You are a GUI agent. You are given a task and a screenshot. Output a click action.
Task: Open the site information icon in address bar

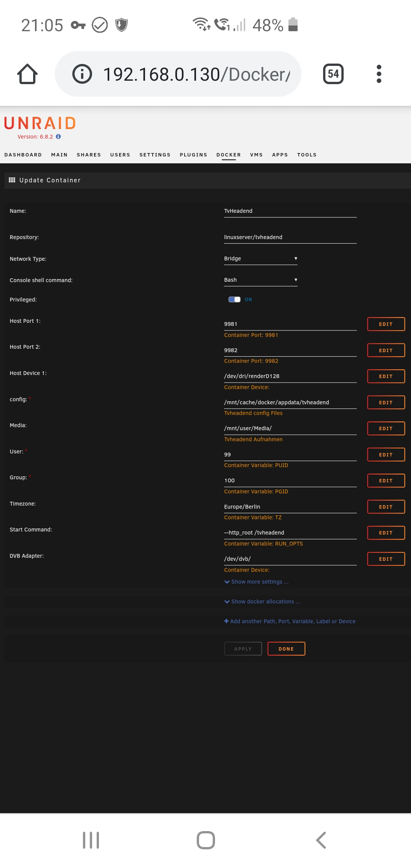point(82,74)
